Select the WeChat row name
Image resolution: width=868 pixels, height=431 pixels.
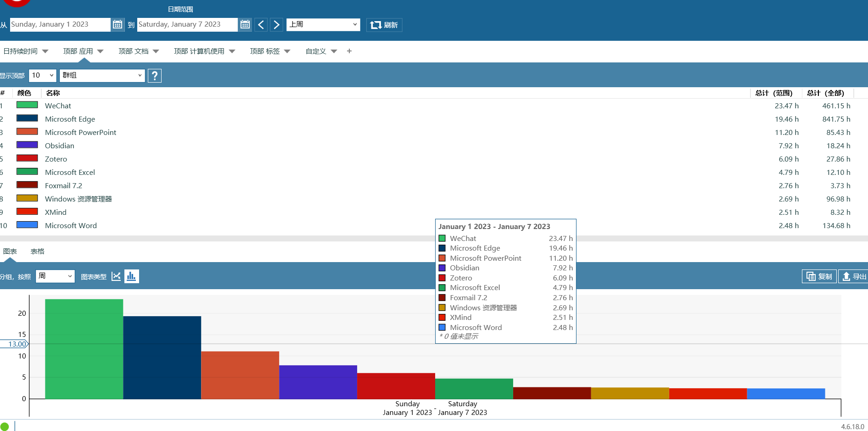click(58, 106)
